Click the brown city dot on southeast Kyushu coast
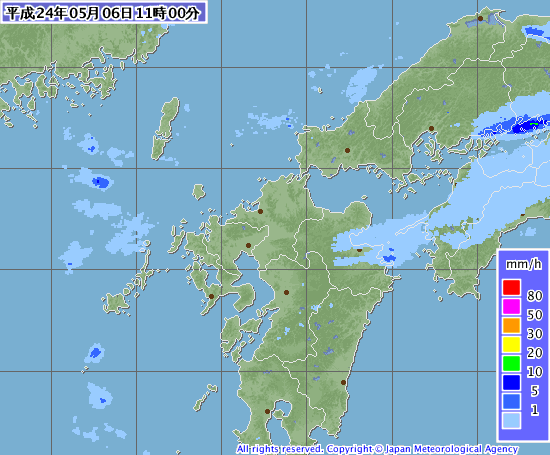This screenshot has width=550, height=455. (343, 382)
